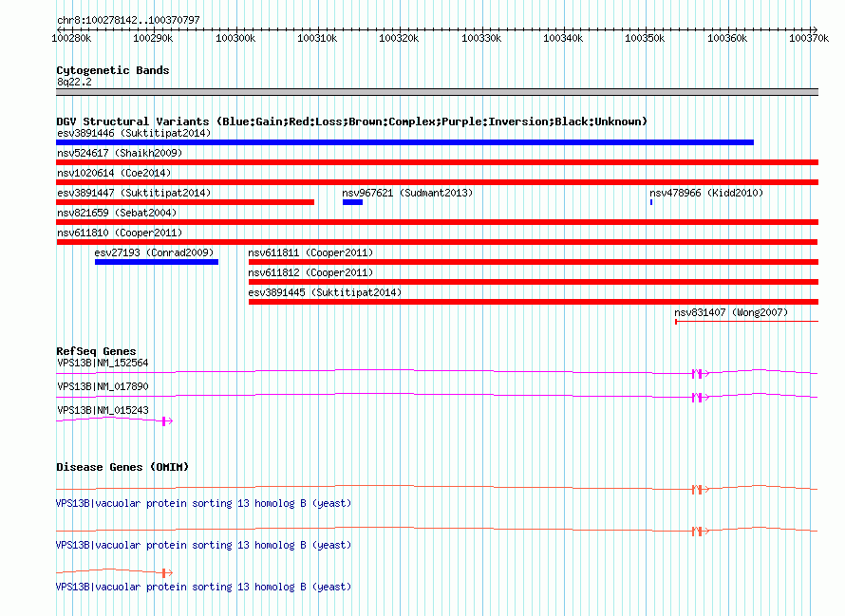Click the red esv3891447 (Suktitipat2014) bar
Viewport: 845px width, 616px height.
pos(185,202)
